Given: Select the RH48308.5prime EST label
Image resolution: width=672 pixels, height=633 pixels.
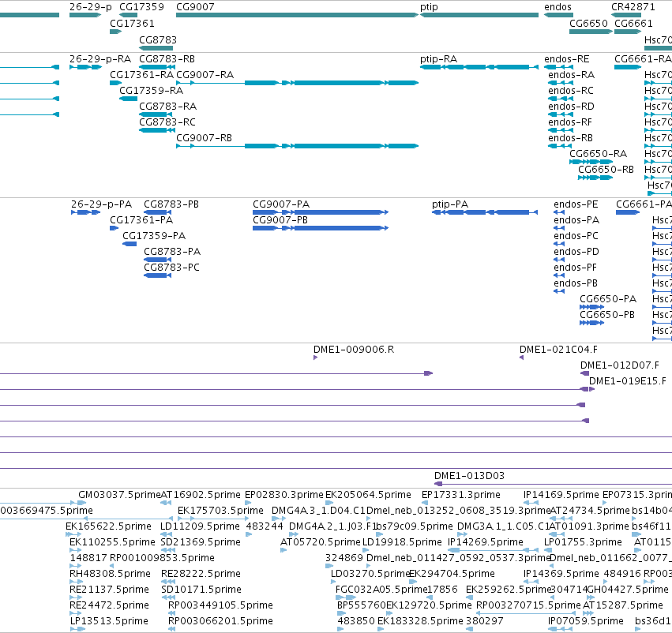Looking at the screenshot, I should tap(110, 574).
